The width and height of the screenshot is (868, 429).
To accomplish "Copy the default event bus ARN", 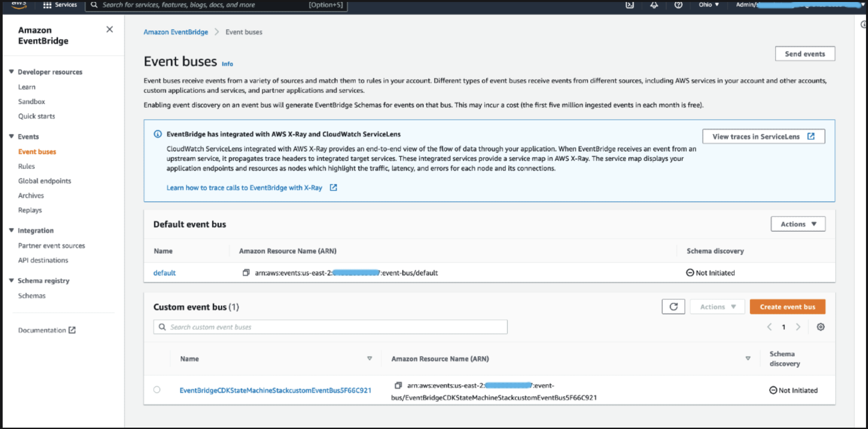I will coord(246,272).
